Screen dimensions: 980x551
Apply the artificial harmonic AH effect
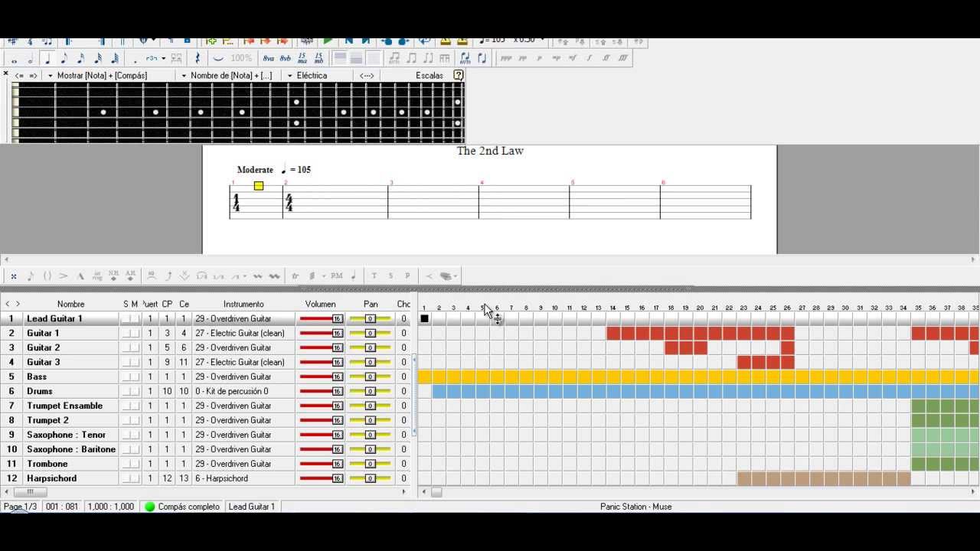pyautogui.click(x=130, y=276)
